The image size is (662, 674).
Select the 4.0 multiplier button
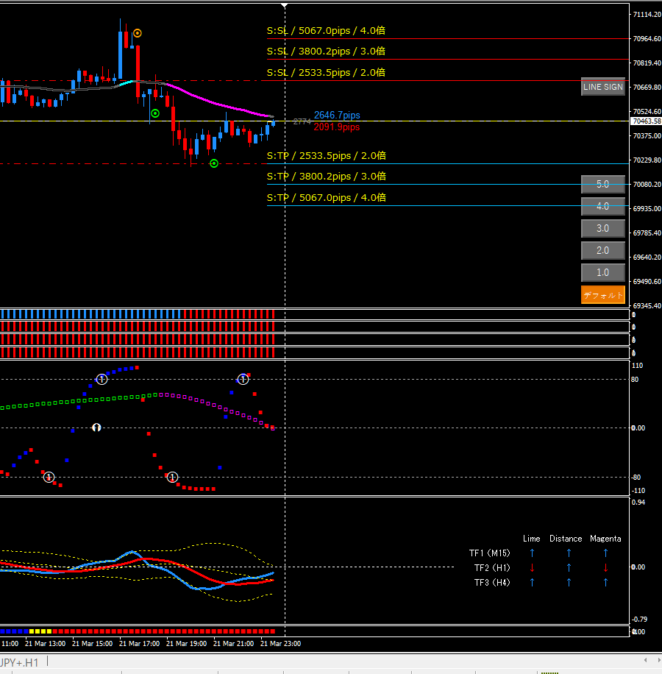[603, 207]
